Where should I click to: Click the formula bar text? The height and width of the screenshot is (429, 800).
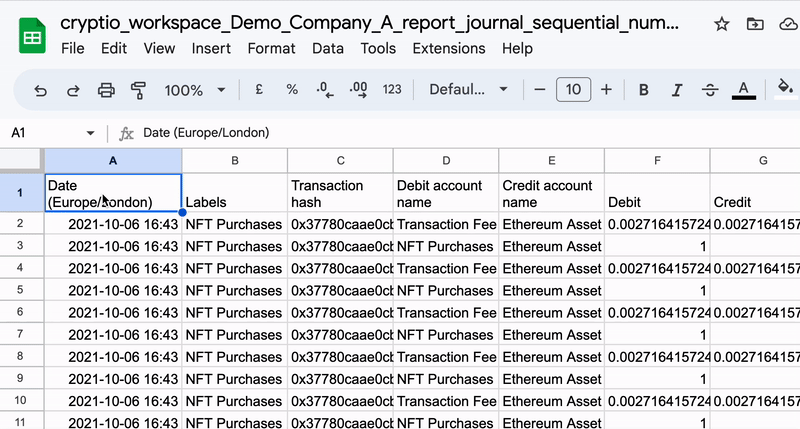click(206, 133)
